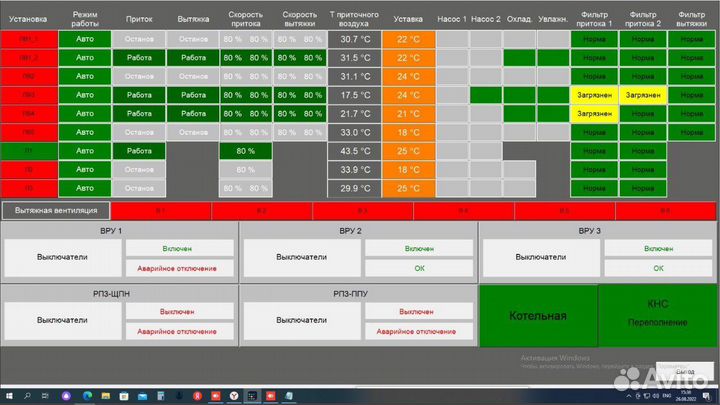
Task: Click yellow Загрязнен under Фильтр притока 2
Action: coord(643,95)
